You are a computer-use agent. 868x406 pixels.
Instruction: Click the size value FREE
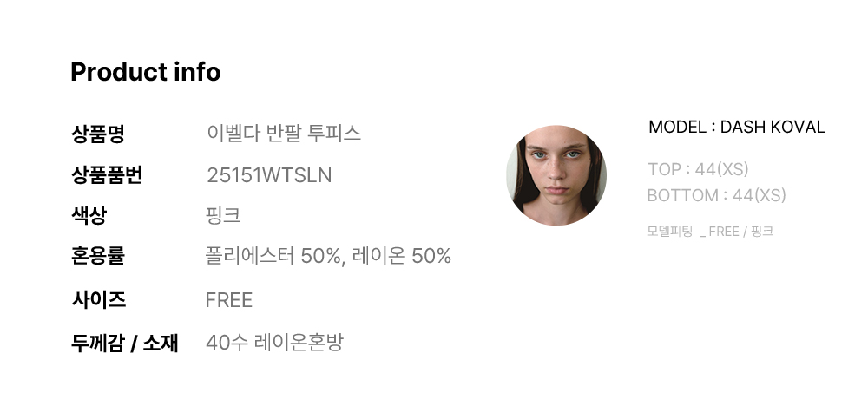tap(228, 300)
